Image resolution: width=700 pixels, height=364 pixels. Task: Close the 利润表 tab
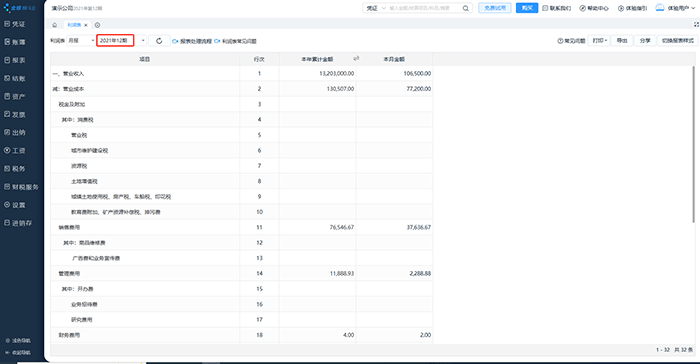[86, 25]
